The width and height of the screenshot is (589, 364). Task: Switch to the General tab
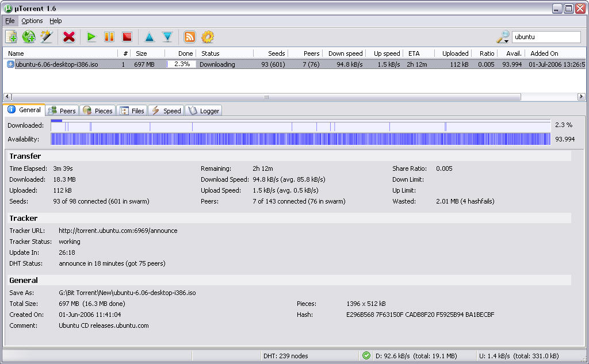[x=24, y=110]
